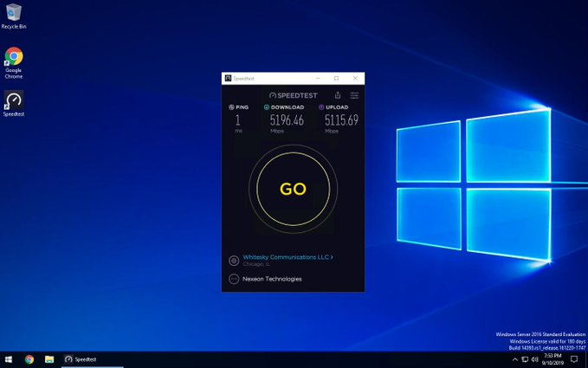Viewport: 588px width, 368px height.
Task: Open the network icon in system tray
Action: point(525,359)
